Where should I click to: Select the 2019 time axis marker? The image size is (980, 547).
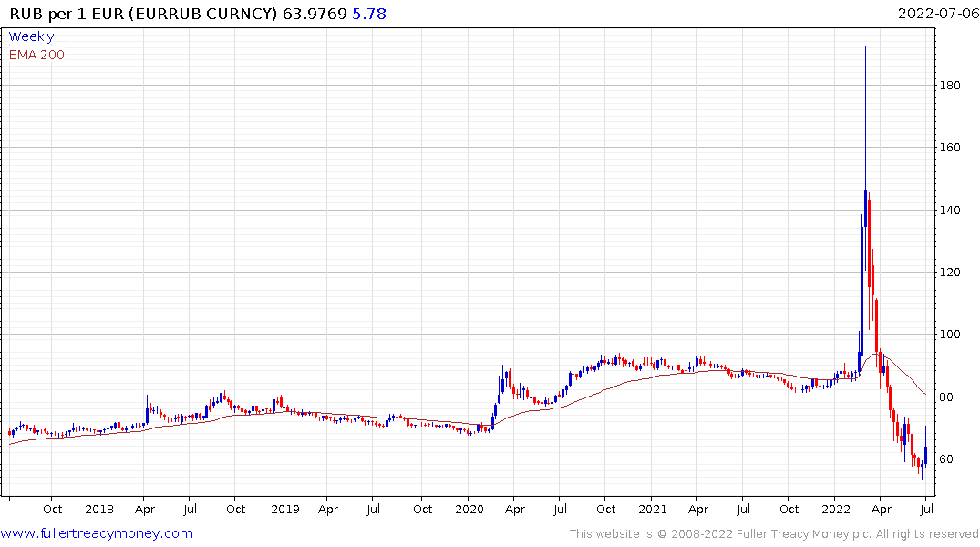click(285, 509)
